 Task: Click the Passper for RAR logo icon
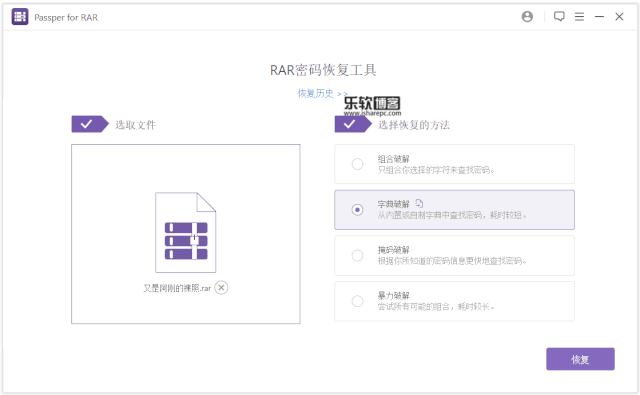[x=20, y=17]
